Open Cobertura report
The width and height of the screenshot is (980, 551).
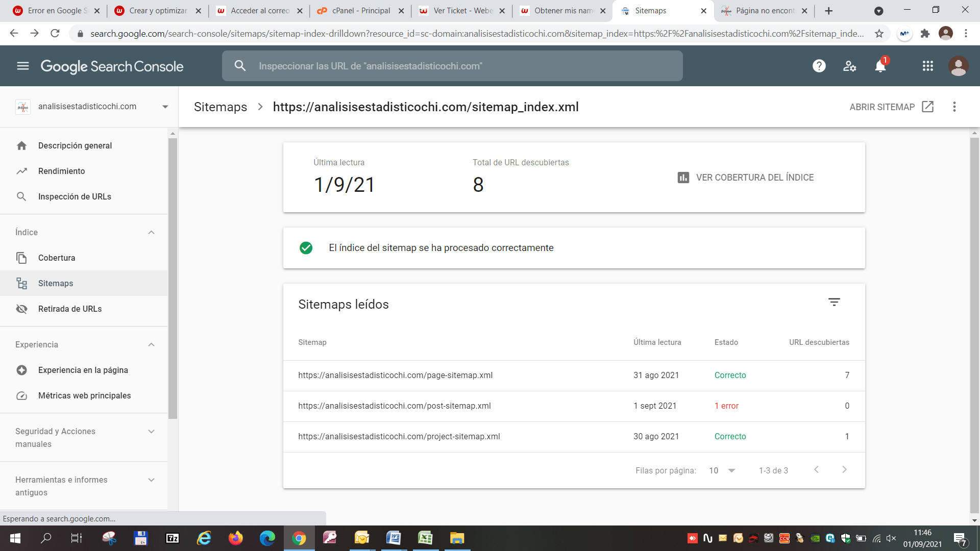tap(84, 258)
